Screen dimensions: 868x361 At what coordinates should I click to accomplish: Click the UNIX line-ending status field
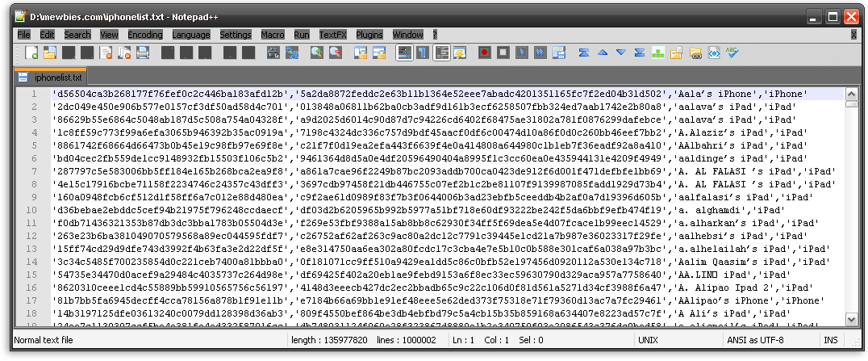tap(650, 340)
